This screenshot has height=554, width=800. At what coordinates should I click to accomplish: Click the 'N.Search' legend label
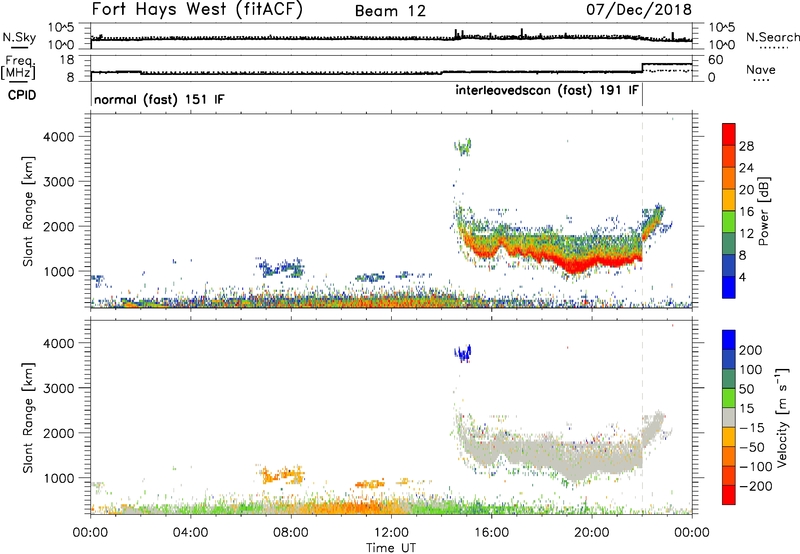click(772, 37)
